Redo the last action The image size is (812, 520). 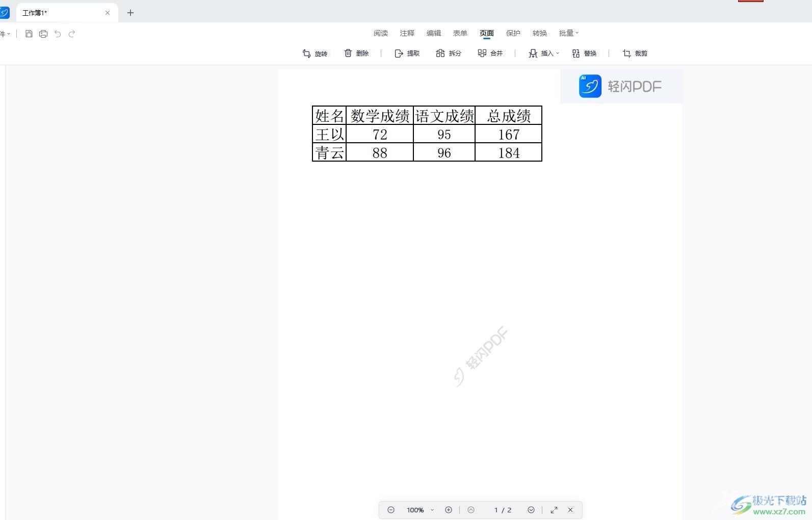(x=72, y=34)
